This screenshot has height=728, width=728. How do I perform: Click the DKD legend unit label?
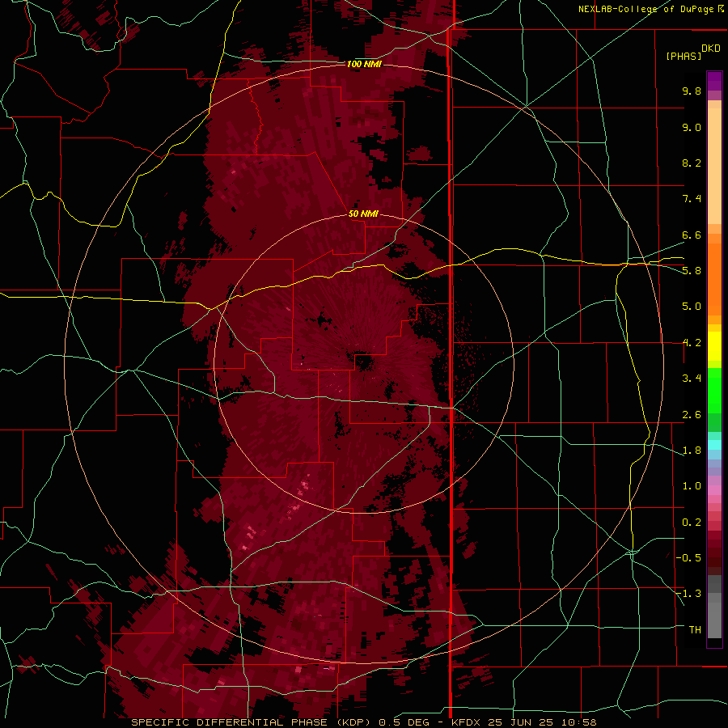[711, 49]
